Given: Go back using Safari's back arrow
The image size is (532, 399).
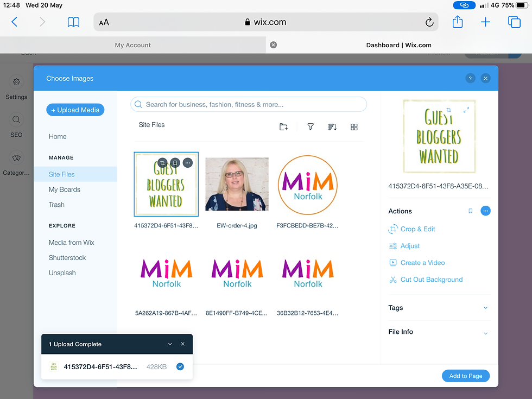Looking at the screenshot, I should click(14, 22).
